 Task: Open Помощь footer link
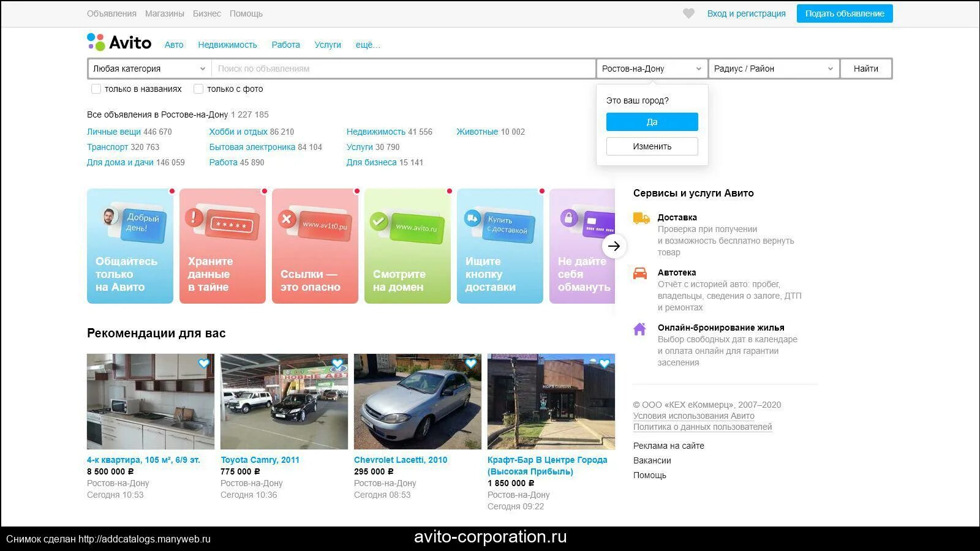[x=650, y=475]
